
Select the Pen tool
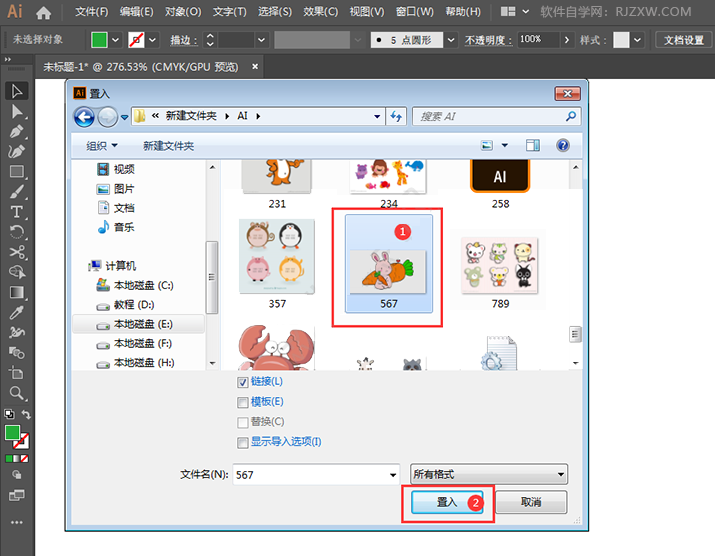pyautogui.click(x=17, y=131)
